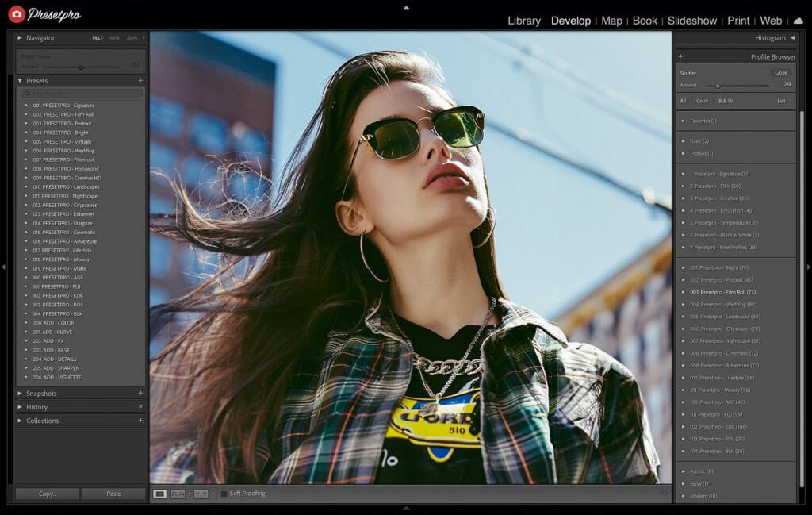Filter profiles by Color
The width and height of the screenshot is (812, 515).
[x=702, y=101]
